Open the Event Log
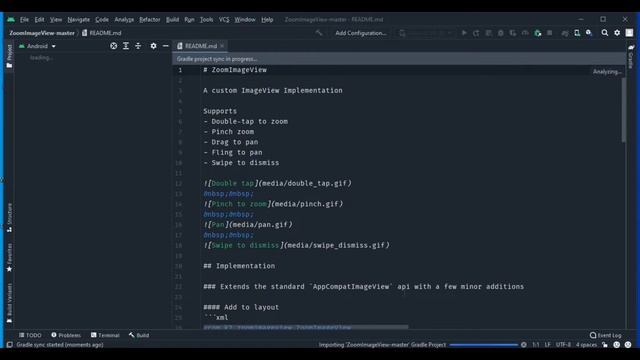 tap(606, 335)
